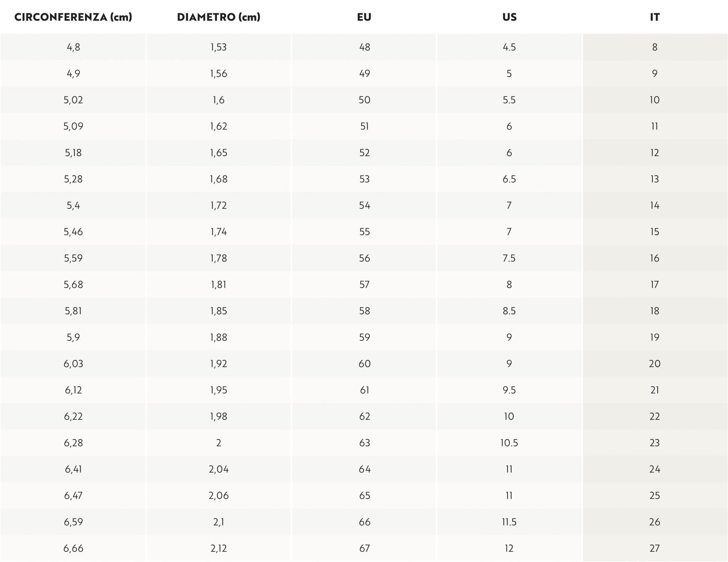The width and height of the screenshot is (728, 562).
Task: Select IT size 27 cell
Action: coord(655,548)
